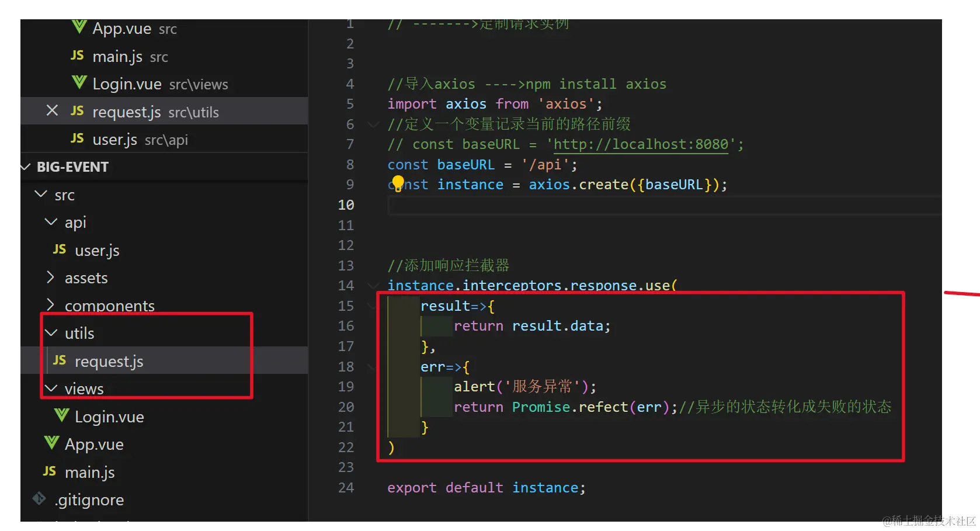Click the code "const baseURL = '/api';"
This screenshot has width=980, height=531.
coord(482,165)
